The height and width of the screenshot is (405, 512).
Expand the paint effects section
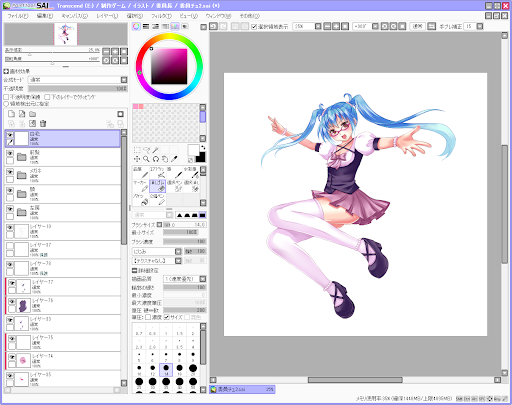(x=6, y=71)
